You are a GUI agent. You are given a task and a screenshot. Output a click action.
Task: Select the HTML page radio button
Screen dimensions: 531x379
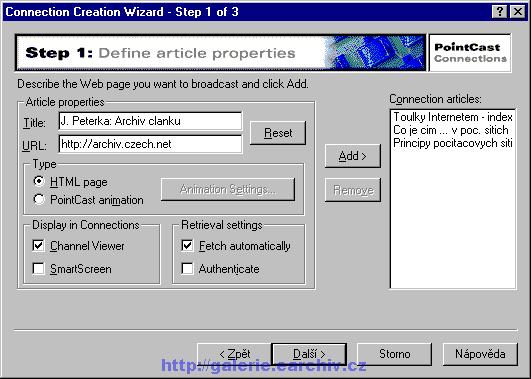pos(39,182)
